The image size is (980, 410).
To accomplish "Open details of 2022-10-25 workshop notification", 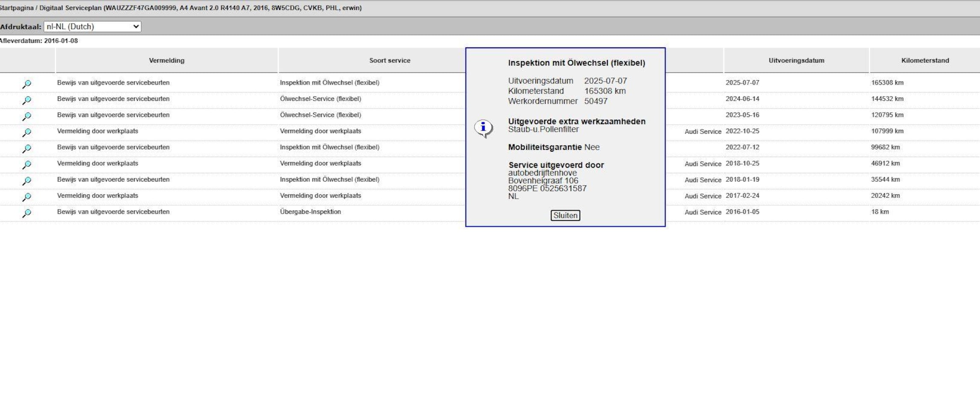I will (26, 132).
